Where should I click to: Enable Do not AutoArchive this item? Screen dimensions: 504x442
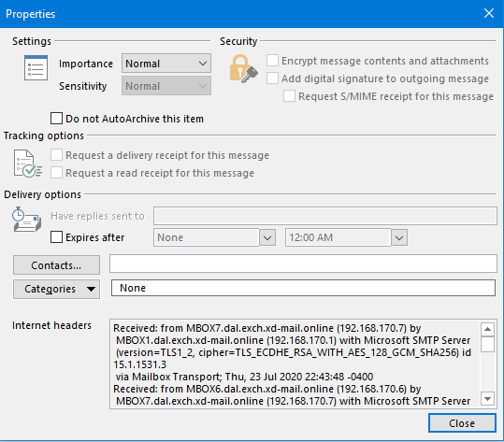[x=56, y=119]
